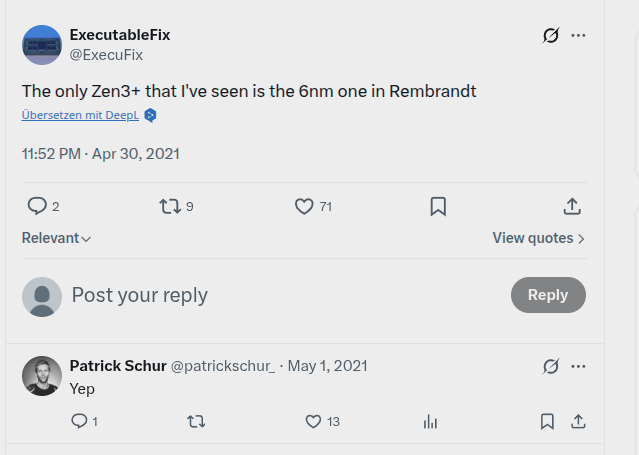Open more options for ExecutableFix's post
Screen dimensions: 639x455
pyautogui.click(x=578, y=35)
